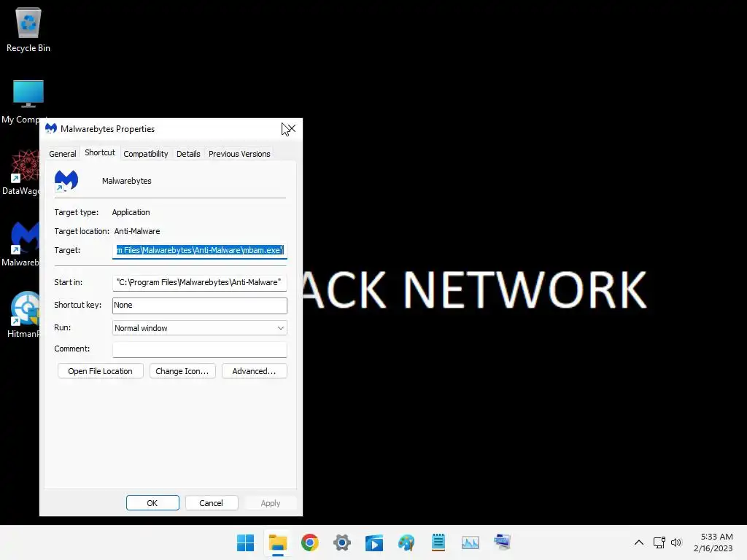Click the Malwarebytes name text in the dialog
Viewport: 747px width, 560px height.
pos(127,181)
